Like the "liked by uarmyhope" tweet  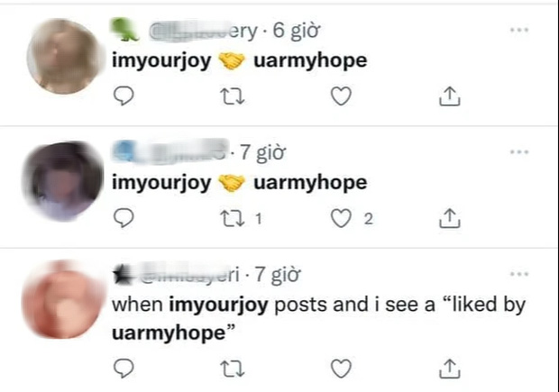tap(341, 369)
